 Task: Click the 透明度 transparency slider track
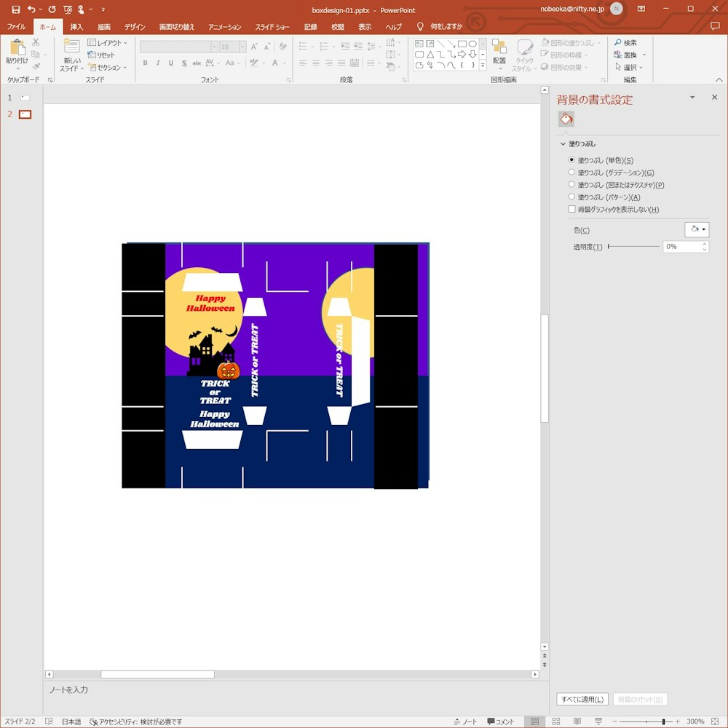point(633,247)
